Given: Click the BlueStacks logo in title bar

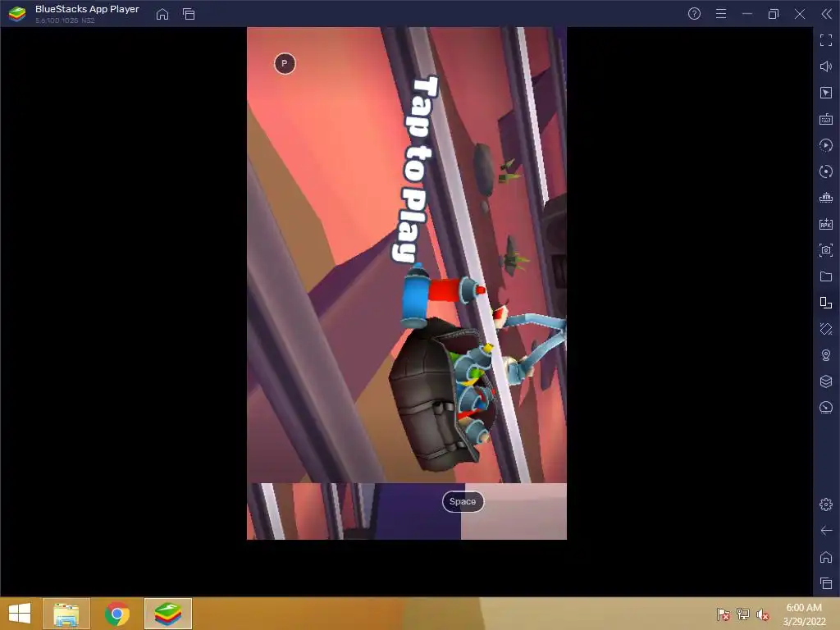Looking at the screenshot, I should (17, 14).
